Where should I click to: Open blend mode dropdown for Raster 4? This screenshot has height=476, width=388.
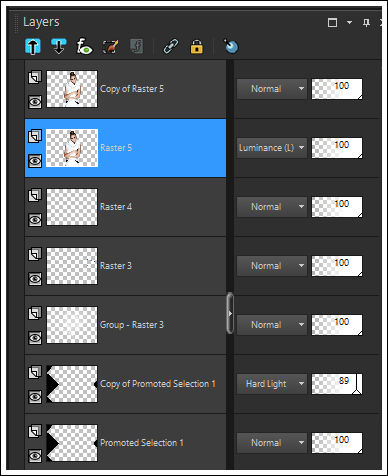[272, 207]
